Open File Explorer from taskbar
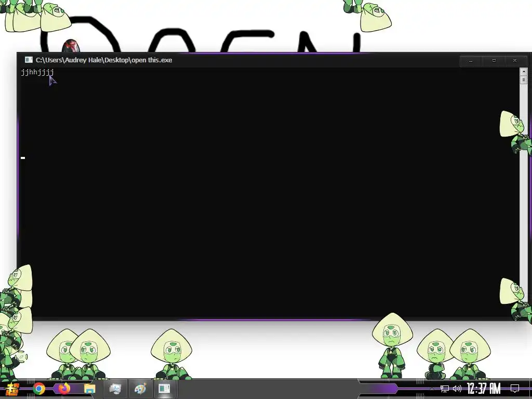 coord(89,389)
